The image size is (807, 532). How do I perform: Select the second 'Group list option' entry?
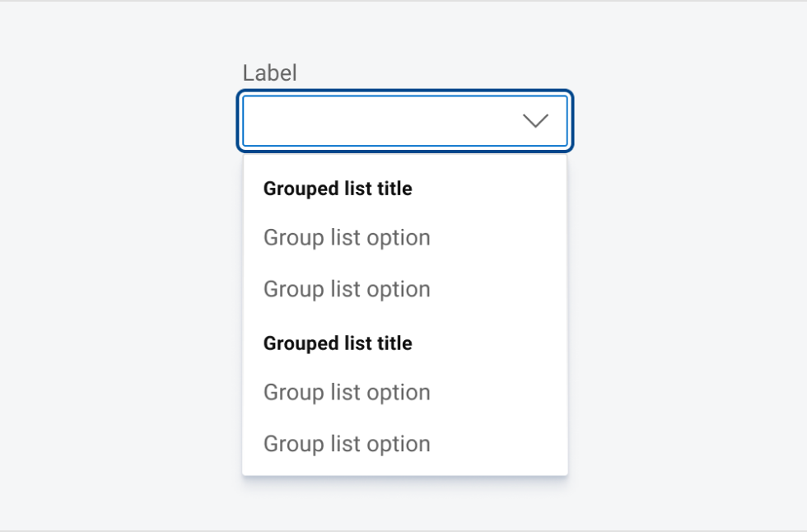click(x=346, y=289)
